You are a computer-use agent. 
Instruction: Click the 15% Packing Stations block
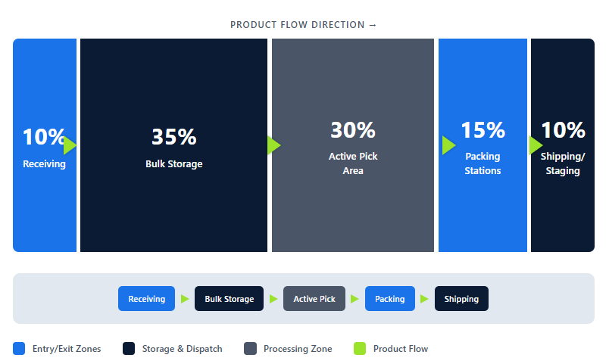pos(483,204)
